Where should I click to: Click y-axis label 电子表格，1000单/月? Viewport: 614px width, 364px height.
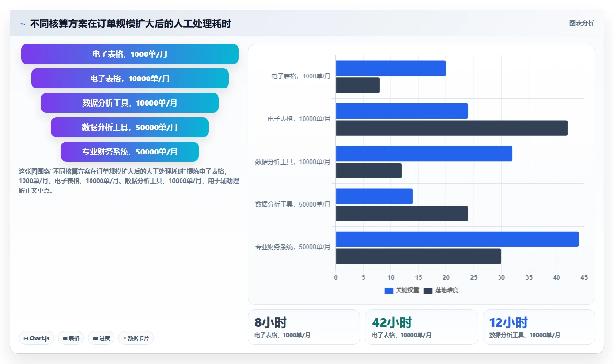tap(301, 76)
